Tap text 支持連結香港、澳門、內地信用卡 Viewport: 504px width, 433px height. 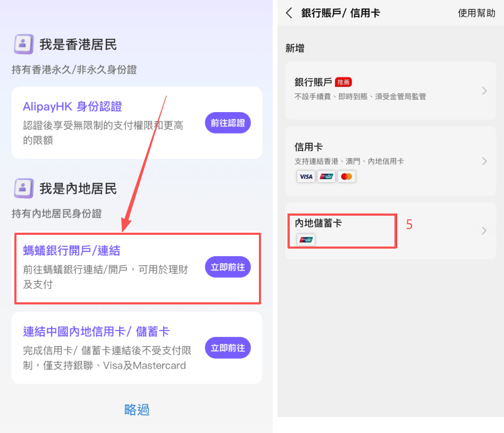click(349, 162)
